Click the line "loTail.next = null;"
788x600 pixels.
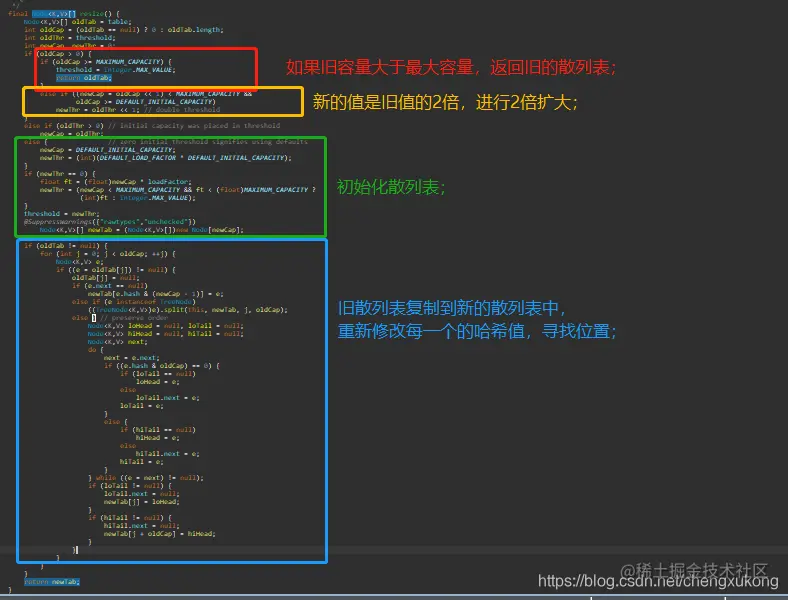(142, 494)
